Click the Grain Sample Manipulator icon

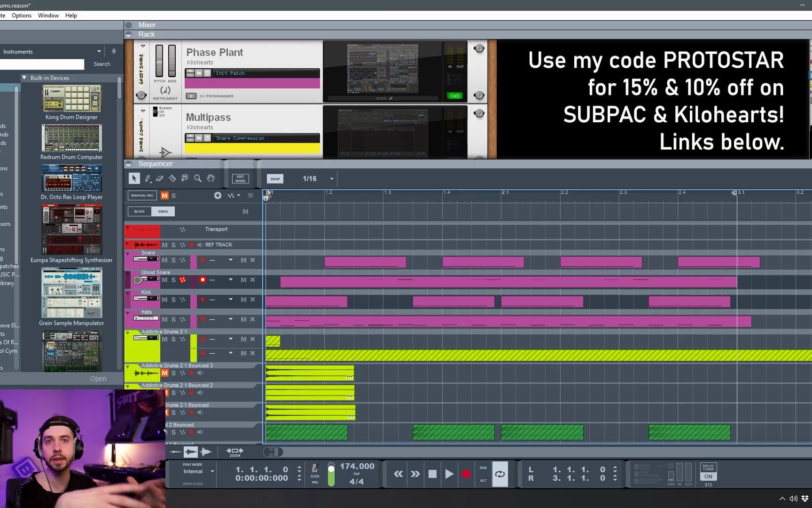(x=71, y=293)
